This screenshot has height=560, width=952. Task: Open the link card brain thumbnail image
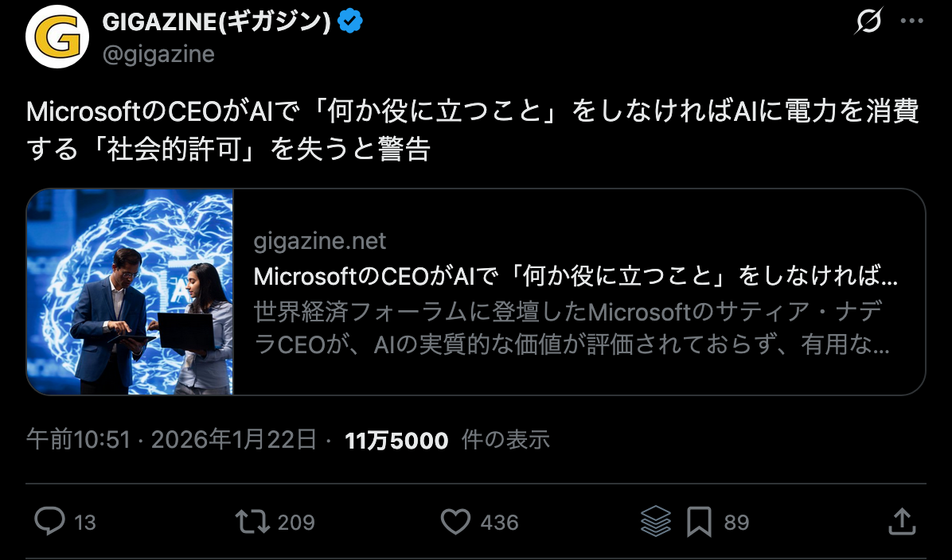[130, 291]
